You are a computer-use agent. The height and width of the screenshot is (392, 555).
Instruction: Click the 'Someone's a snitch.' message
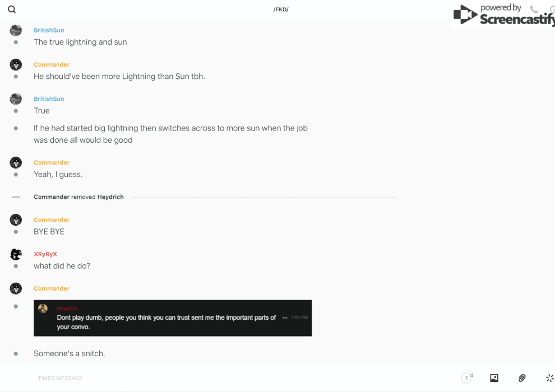point(70,353)
